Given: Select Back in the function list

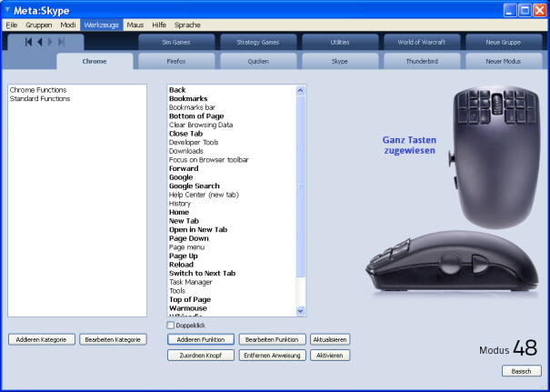Looking at the screenshot, I should click(x=177, y=90).
